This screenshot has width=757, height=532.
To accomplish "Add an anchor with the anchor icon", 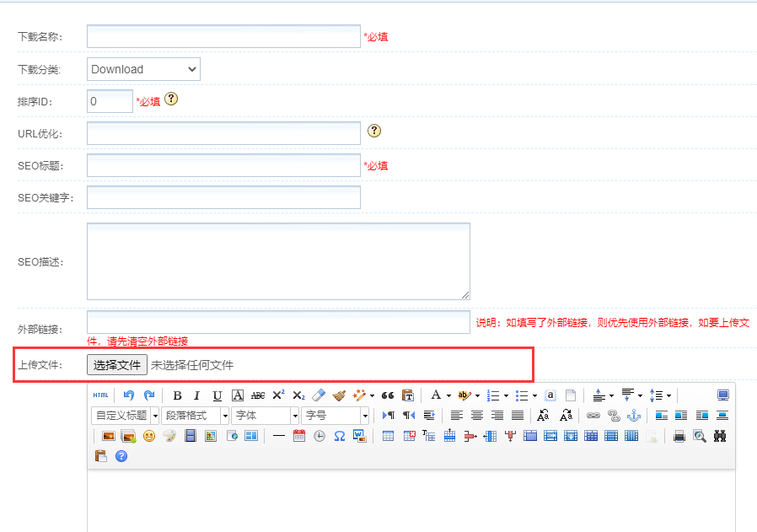I will (x=633, y=416).
